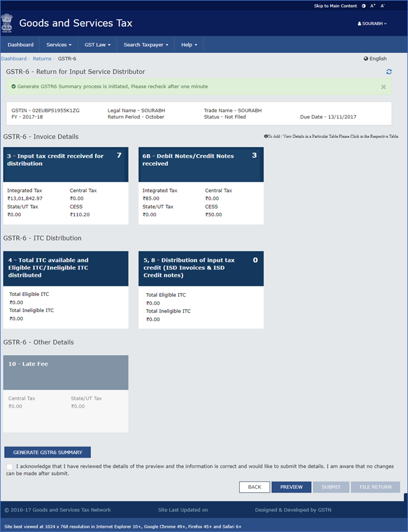
Task: Click Due Date 13/11/2017 text
Action: pyautogui.click(x=328, y=117)
